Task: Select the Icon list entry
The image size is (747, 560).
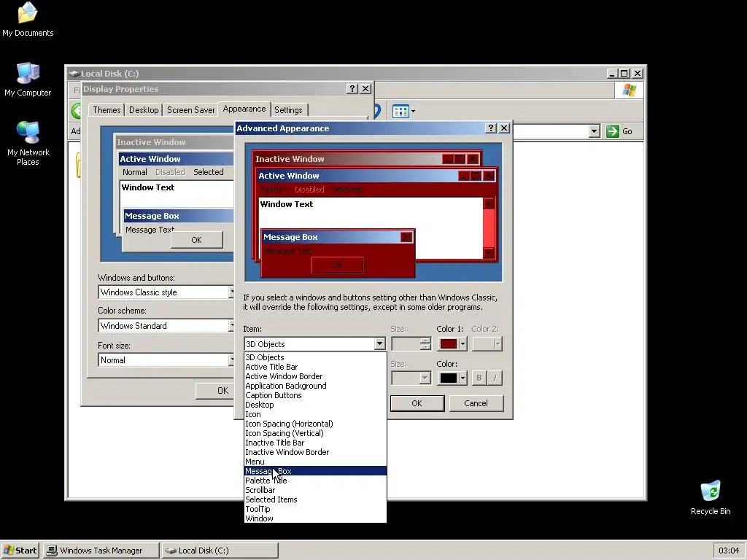Action: tap(315, 414)
